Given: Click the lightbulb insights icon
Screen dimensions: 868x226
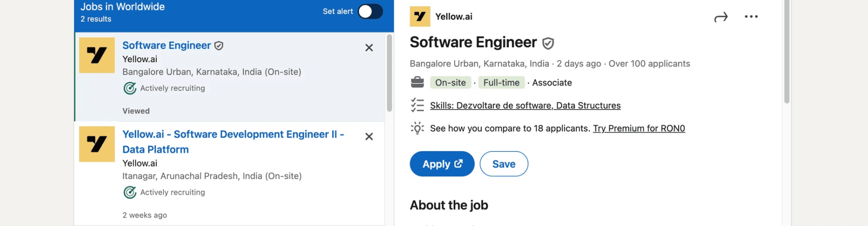Looking at the screenshot, I should (417, 128).
